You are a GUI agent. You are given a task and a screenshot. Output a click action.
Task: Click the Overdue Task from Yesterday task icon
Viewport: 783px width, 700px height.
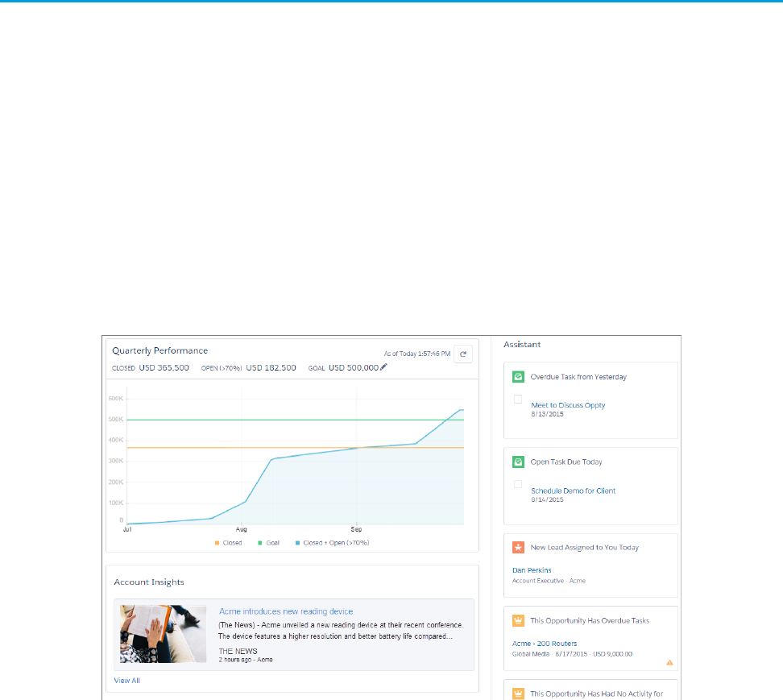point(518,377)
